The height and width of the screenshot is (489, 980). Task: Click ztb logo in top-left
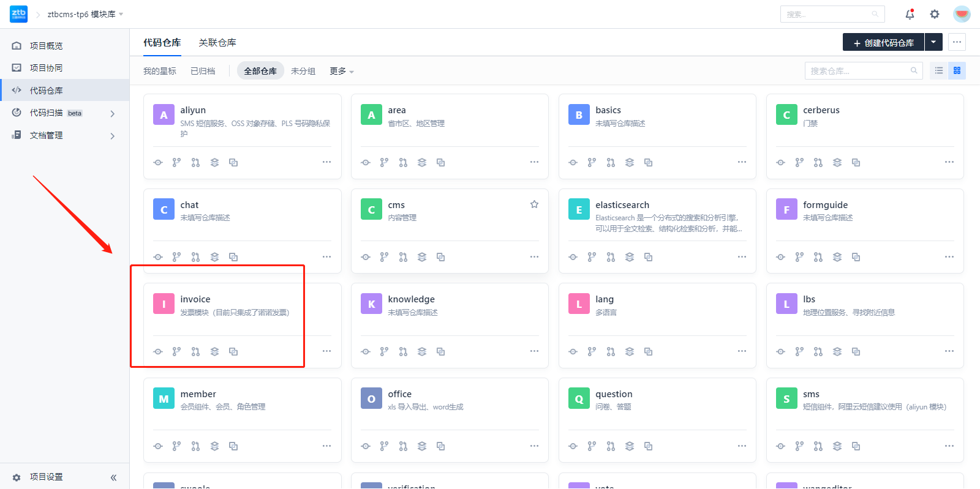pyautogui.click(x=19, y=13)
